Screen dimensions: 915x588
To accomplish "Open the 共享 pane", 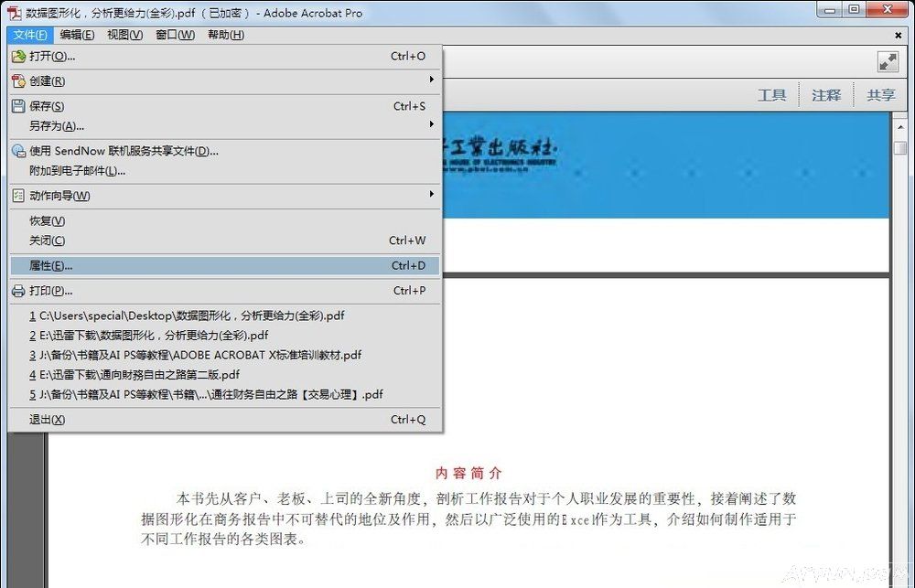I will point(880,95).
